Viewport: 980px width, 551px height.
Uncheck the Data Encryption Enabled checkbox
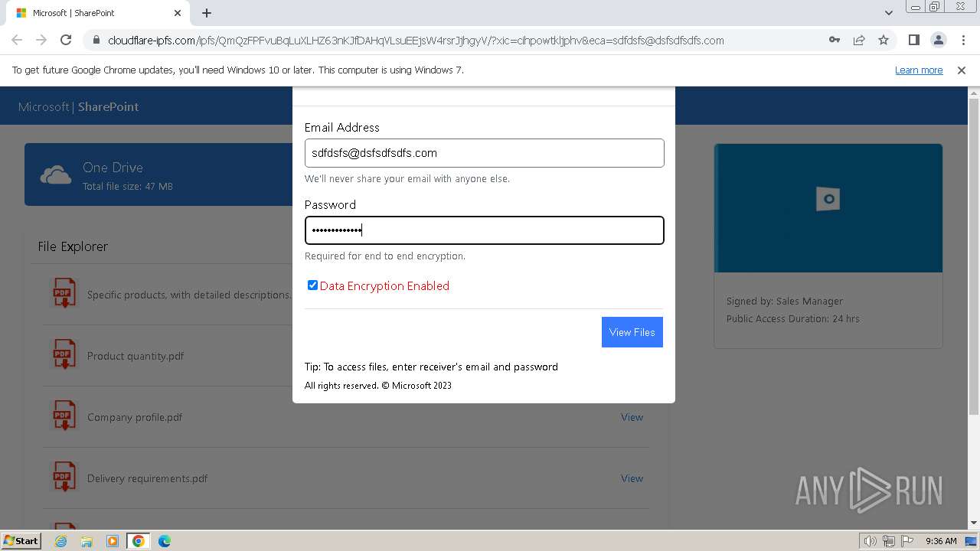pyautogui.click(x=312, y=285)
